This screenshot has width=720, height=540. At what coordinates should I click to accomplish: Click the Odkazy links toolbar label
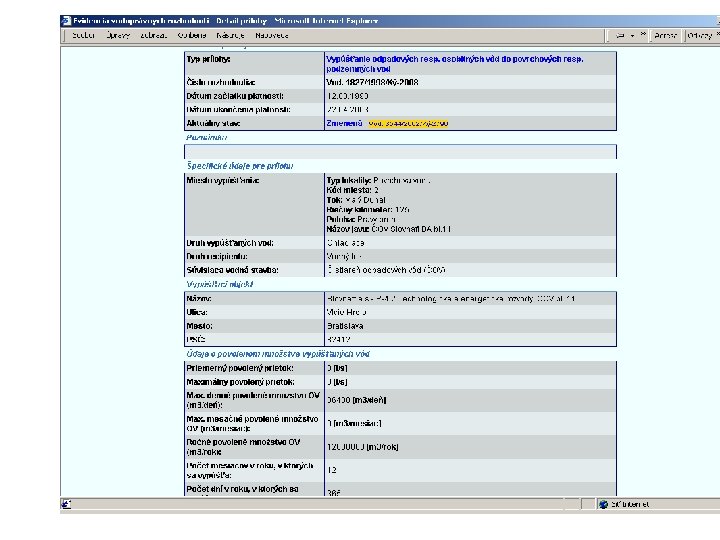(699, 35)
